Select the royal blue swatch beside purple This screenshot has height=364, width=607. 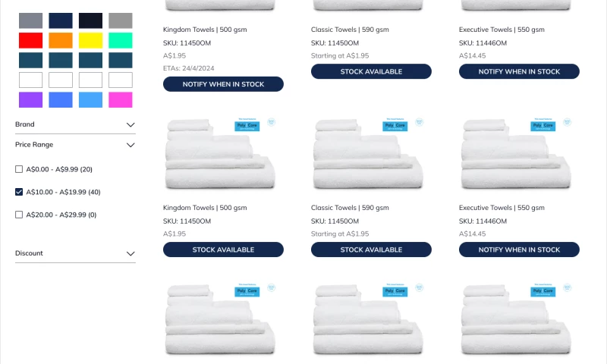click(61, 99)
